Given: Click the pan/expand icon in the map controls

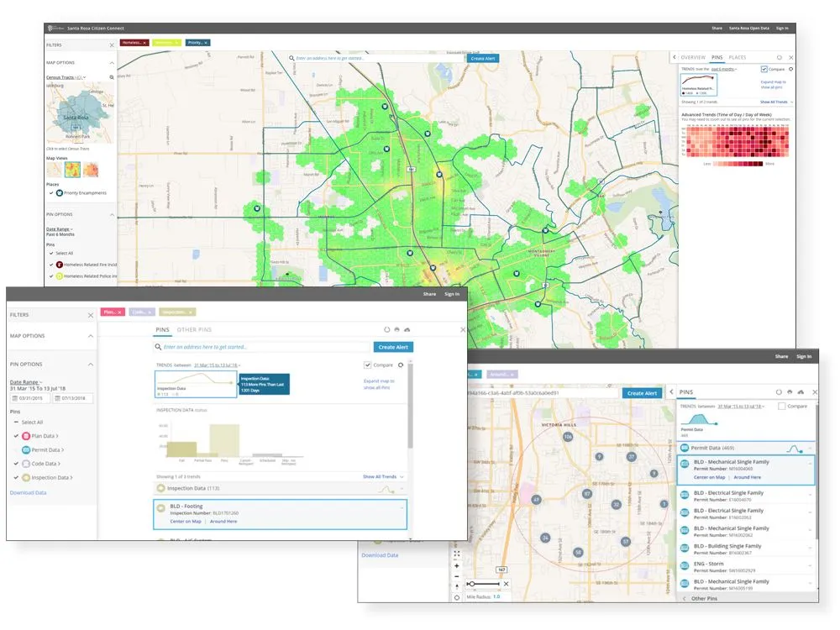Looking at the screenshot, I should point(457,553).
